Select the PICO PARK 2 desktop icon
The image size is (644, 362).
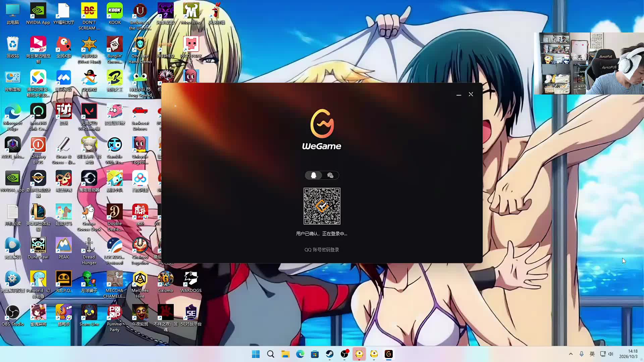pos(191,50)
